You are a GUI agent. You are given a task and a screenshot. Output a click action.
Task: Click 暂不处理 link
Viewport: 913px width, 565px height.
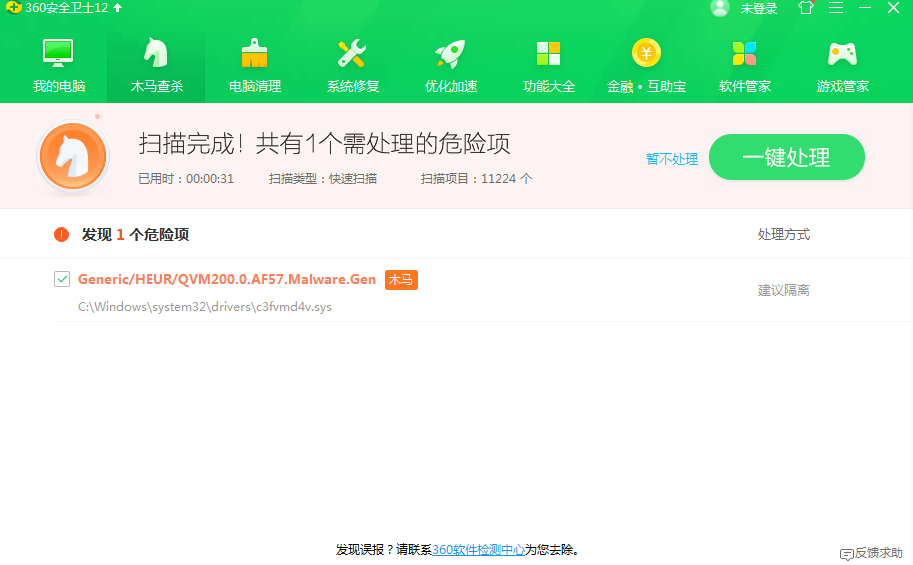(x=672, y=158)
